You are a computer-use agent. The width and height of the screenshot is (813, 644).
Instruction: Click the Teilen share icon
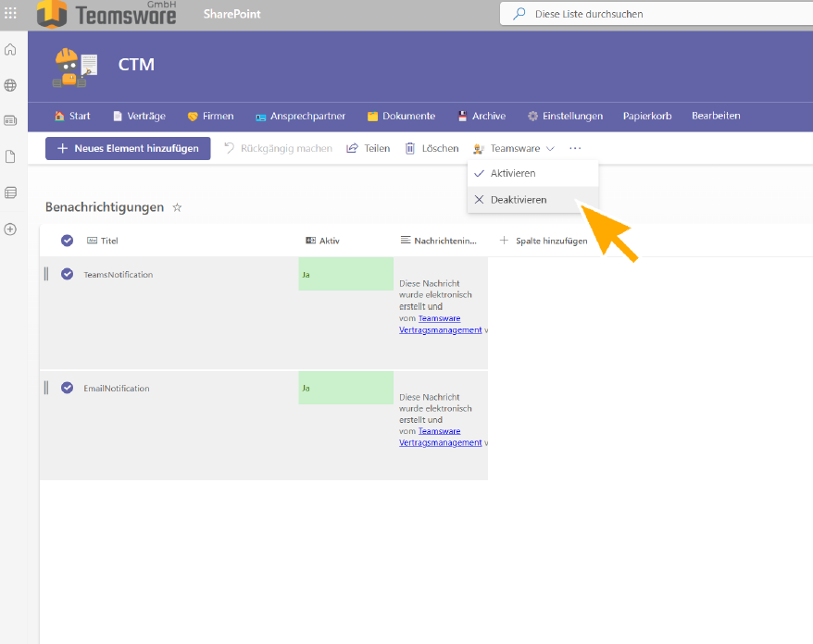(352, 148)
